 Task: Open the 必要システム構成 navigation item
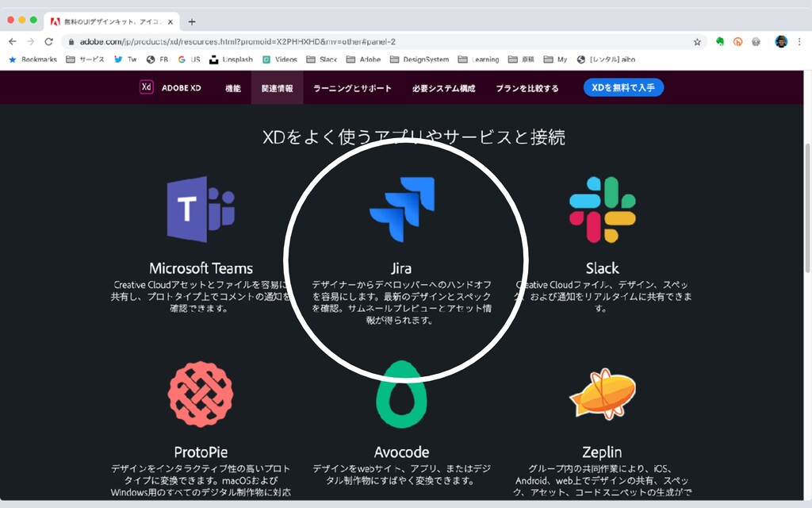[x=444, y=88]
